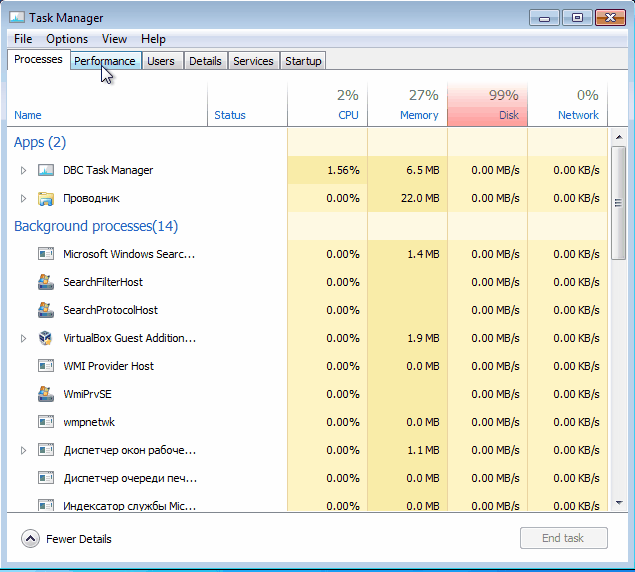The image size is (635, 572).
Task: Click the Fewer Details label
Action: (79, 539)
